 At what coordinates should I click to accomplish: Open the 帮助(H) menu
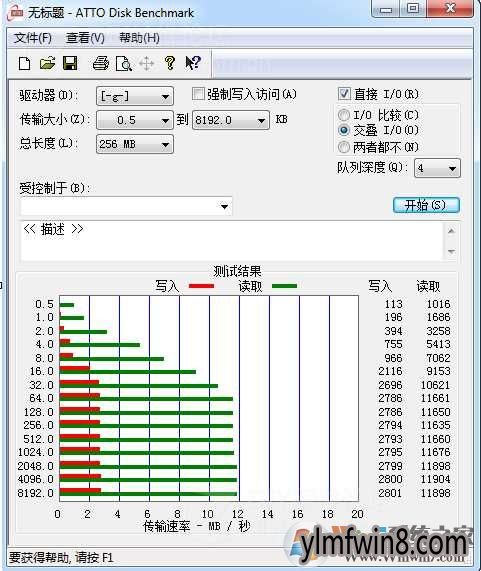point(139,38)
